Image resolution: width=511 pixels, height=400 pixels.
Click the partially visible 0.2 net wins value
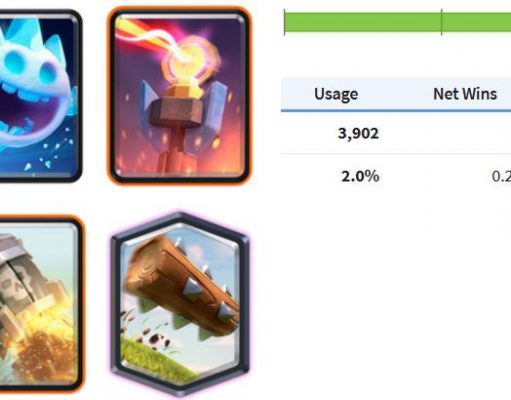501,176
